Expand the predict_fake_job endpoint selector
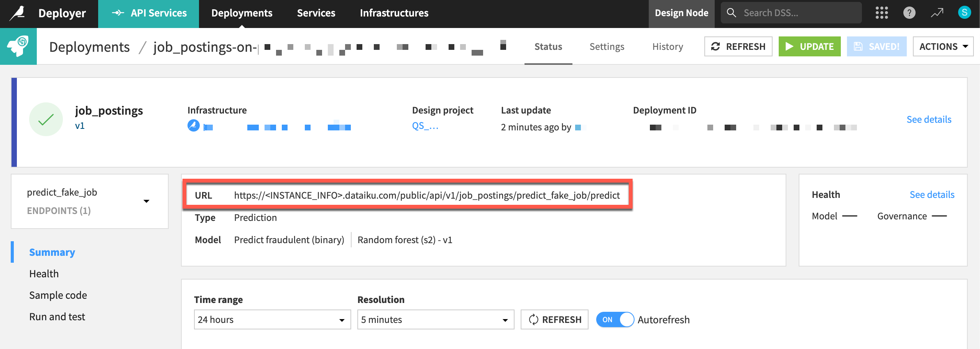The height and width of the screenshot is (349, 980). 146,201
